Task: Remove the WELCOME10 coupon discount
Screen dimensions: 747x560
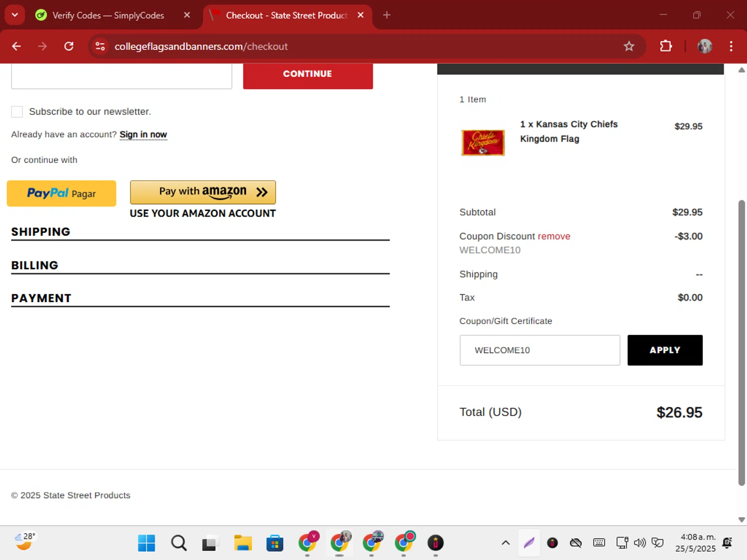Action: point(554,236)
